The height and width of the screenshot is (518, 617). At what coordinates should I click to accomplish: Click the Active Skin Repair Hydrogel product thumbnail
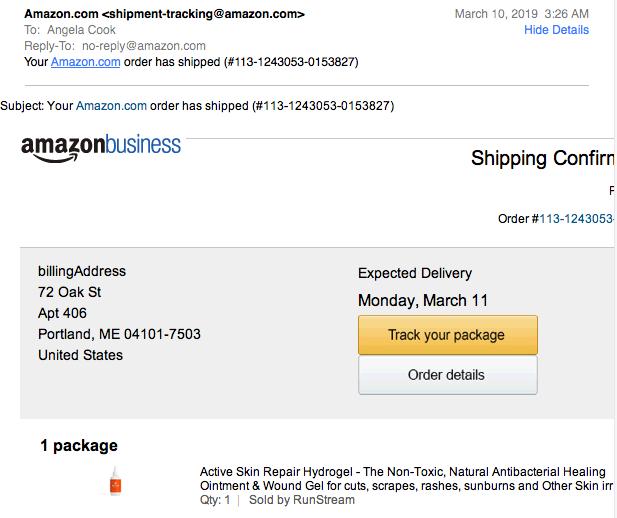pyautogui.click(x=115, y=481)
